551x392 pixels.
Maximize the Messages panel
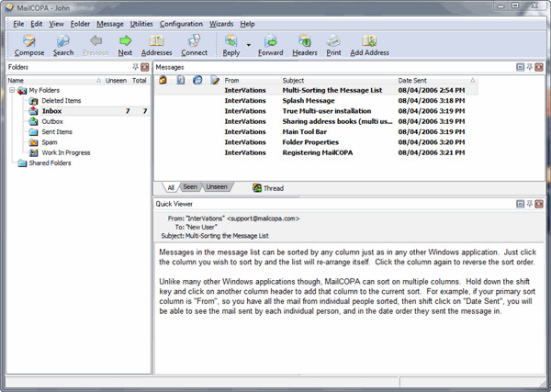pos(520,67)
